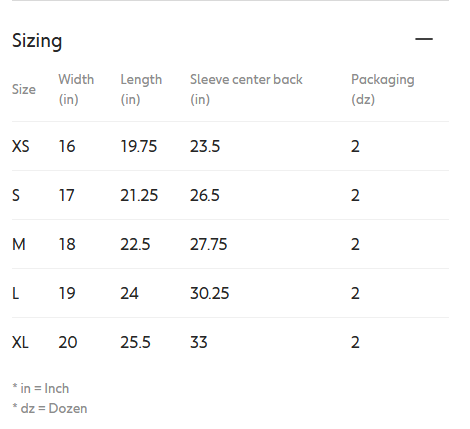Click the in = Inch footnote
This screenshot has height=429, width=470.
(41, 389)
